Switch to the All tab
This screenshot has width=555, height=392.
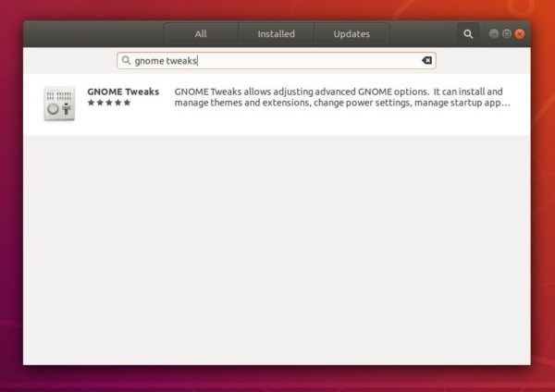tap(201, 34)
